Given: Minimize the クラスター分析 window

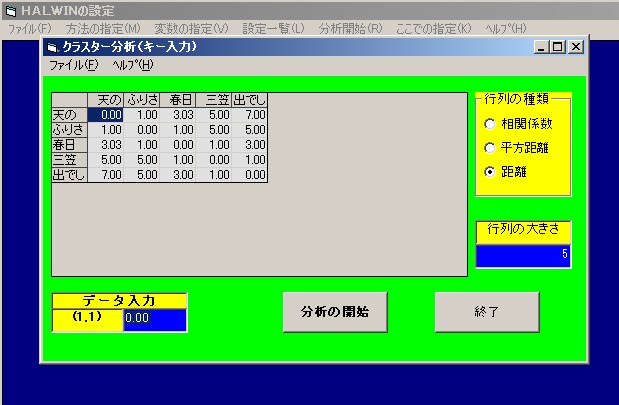Looking at the screenshot, I should coord(541,47).
